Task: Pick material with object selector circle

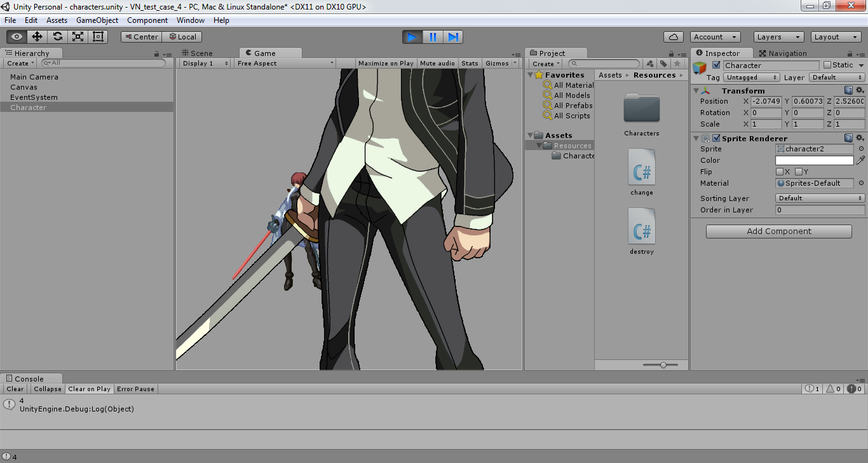Action: (x=861, y=183)
